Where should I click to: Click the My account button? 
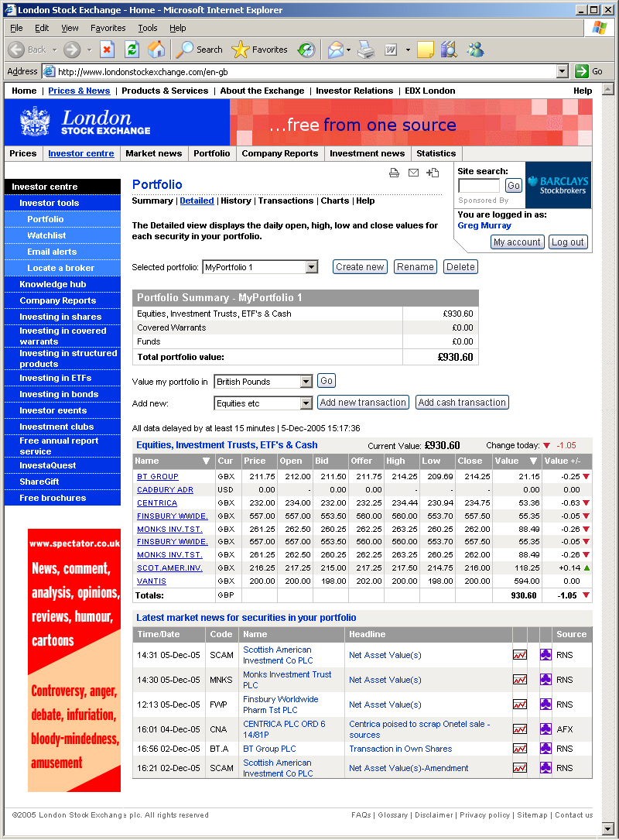(x=518, y=242)
